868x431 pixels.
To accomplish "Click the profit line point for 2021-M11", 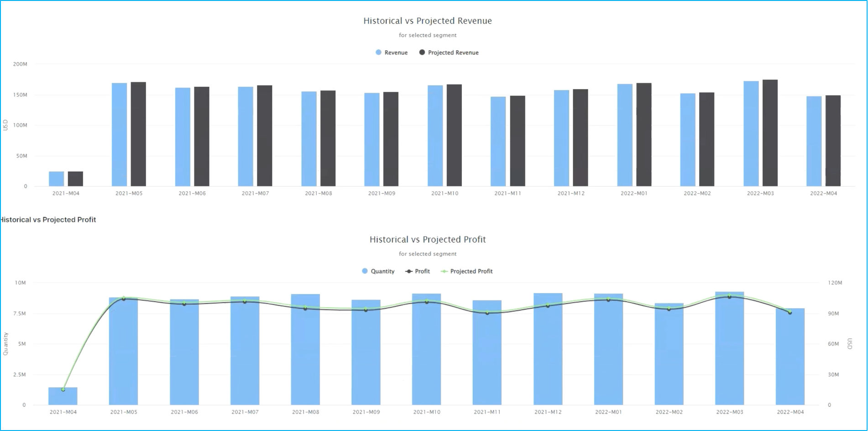I will [x=487, y=313].
